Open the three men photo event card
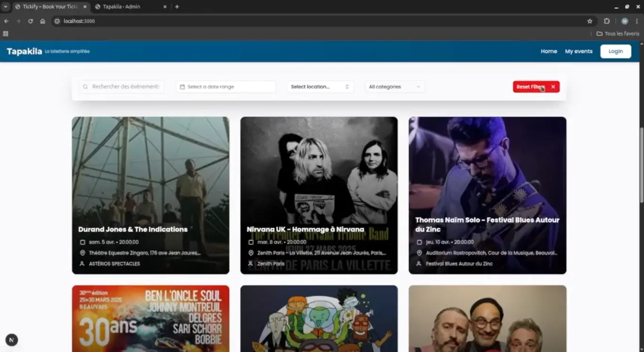Image resolution: width=644 pixels, height=352 pixels. [x=487, y=319]
